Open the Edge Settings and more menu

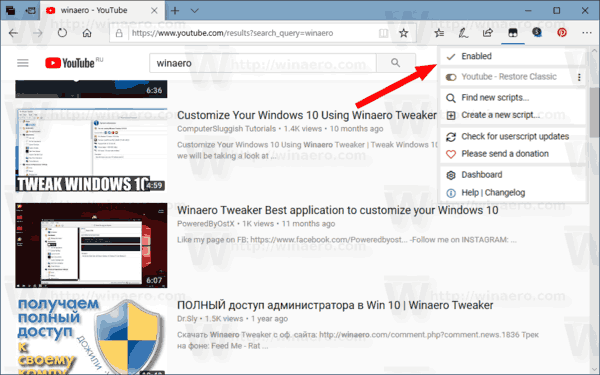point(587,33)
